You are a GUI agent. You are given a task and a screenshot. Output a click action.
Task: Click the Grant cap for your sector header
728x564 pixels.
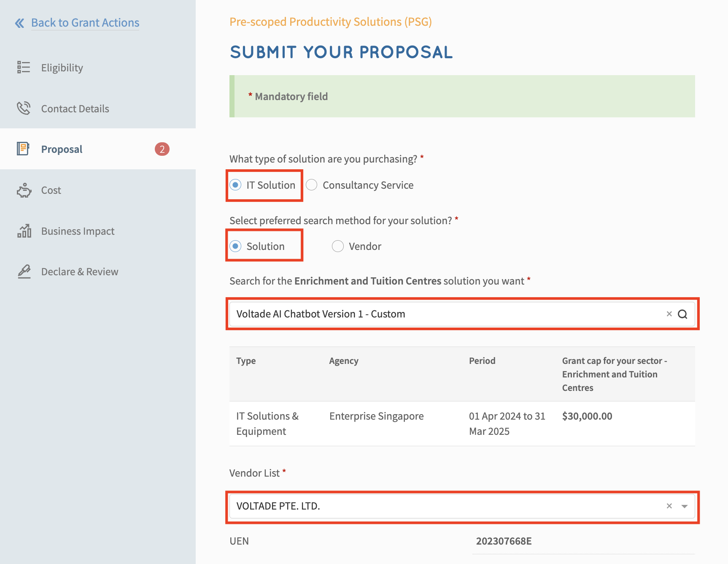(x=615, y=374)
